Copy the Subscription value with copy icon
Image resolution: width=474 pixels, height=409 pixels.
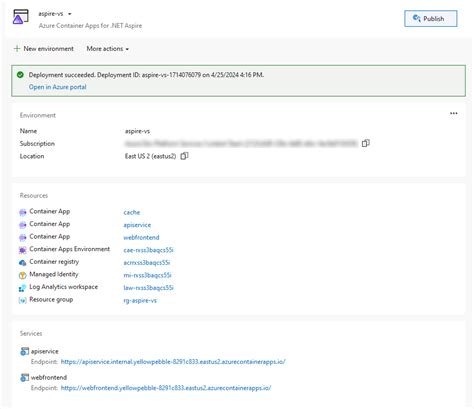coord(366,143)
